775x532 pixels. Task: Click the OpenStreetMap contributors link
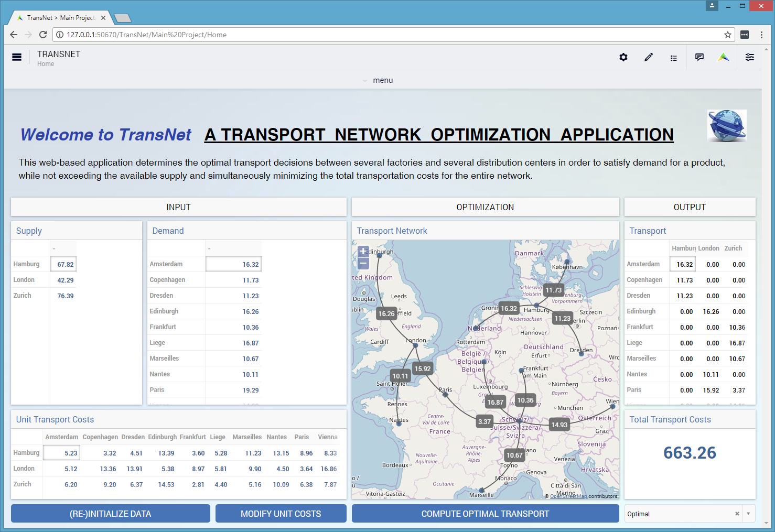(568, 496)
